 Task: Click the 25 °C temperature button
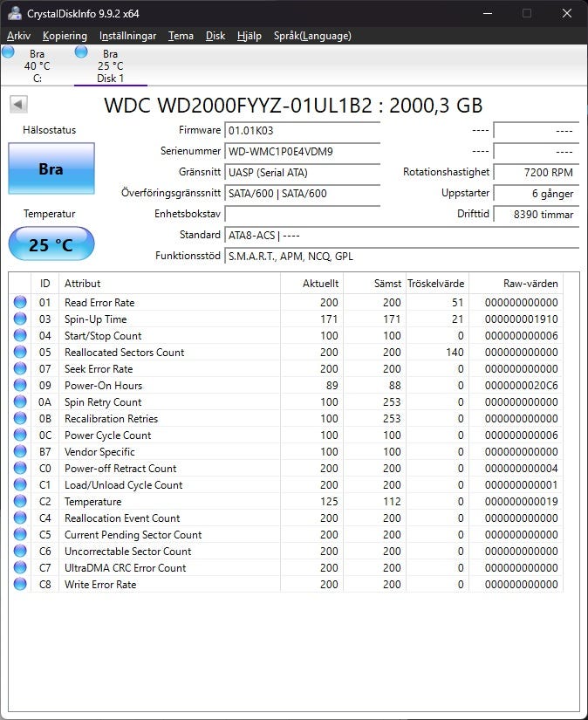51,243
